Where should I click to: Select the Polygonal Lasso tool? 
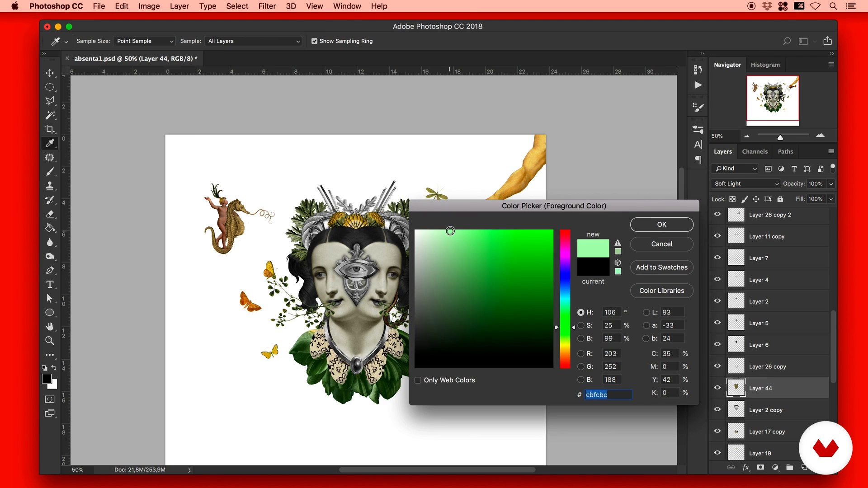pyautogui.click(x=50, y=101)
